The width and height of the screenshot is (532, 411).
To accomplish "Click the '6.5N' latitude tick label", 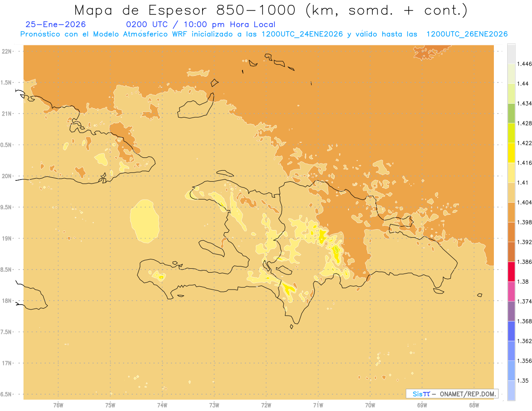I will point(6,394).
